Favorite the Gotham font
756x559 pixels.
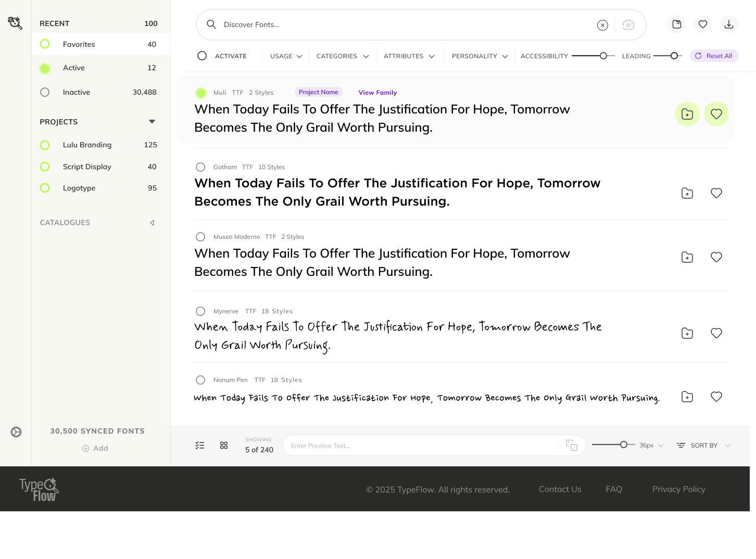click(716, 193)
